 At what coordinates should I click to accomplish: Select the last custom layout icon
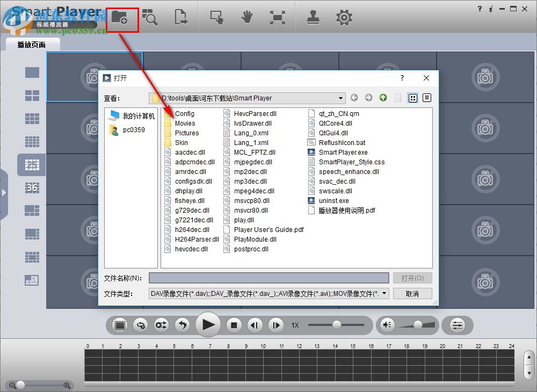tap(32, 280)
